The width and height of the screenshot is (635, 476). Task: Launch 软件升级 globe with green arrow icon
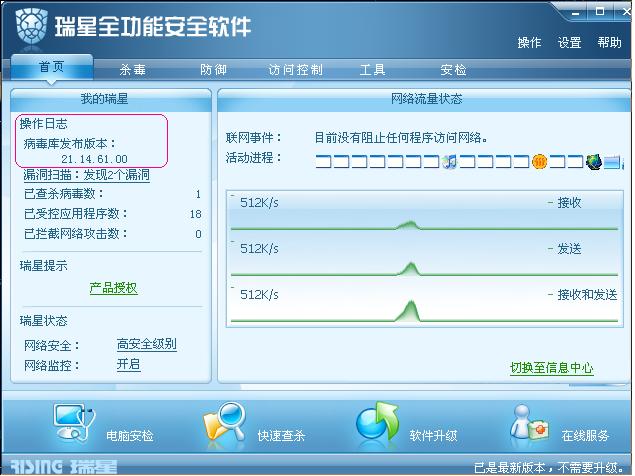coord(377,422)
